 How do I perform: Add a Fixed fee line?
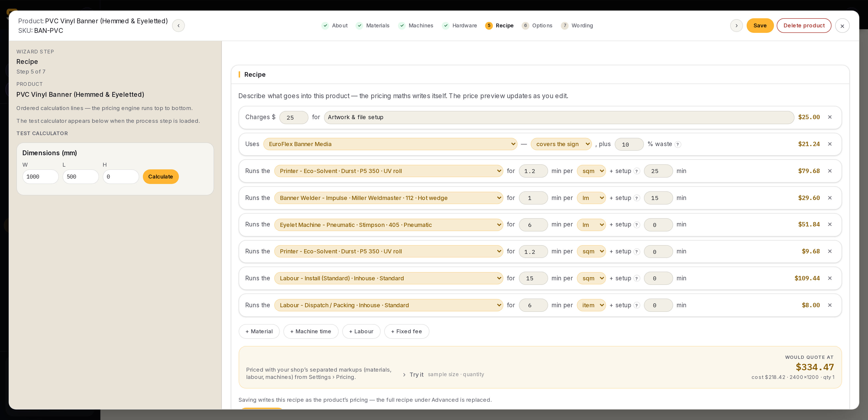click(x=406, y=331)
